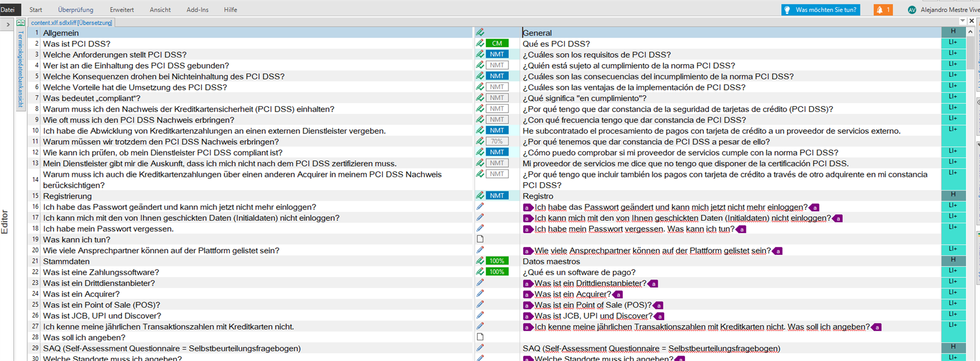The height and width of the screenshot is (361, 980).
Task: Click target text '¿Cuáles son los requisitos de PCI DSS?'
Action: point(597,55)
